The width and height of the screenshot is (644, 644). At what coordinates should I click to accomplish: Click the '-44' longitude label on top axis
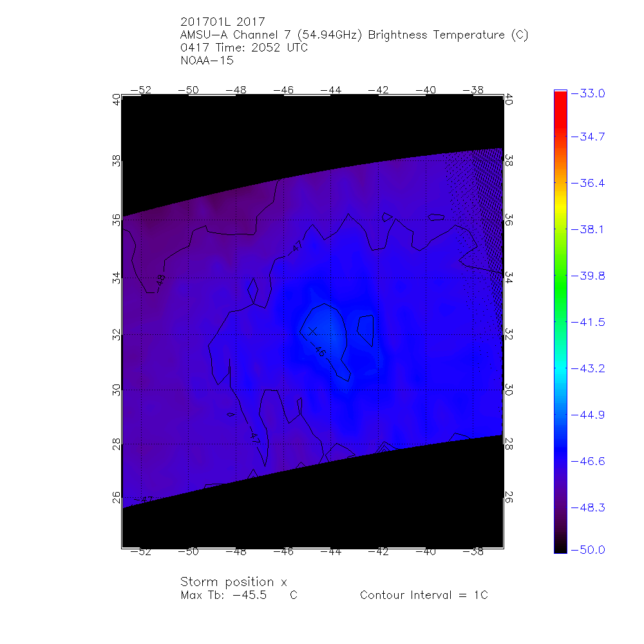tap(330, 90)
